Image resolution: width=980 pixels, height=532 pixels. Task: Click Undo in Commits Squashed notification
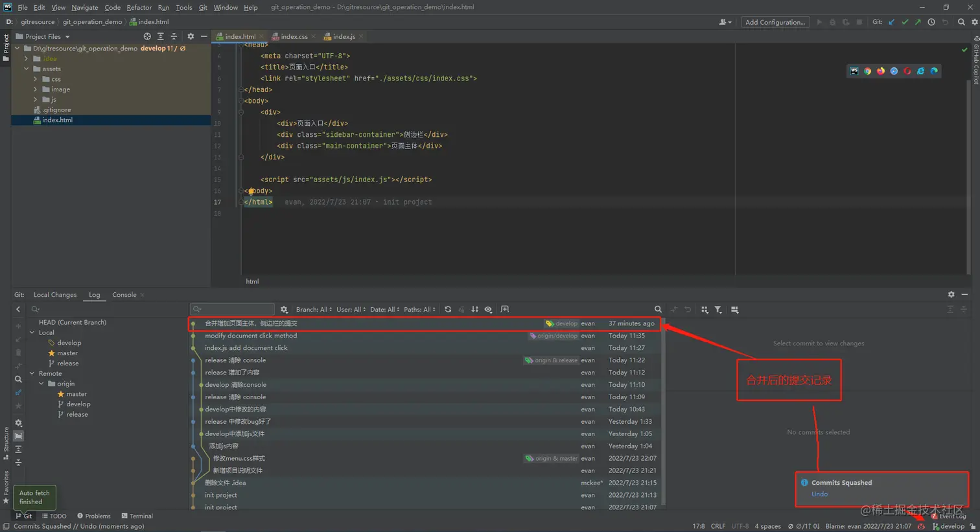(x=819, y=494)
